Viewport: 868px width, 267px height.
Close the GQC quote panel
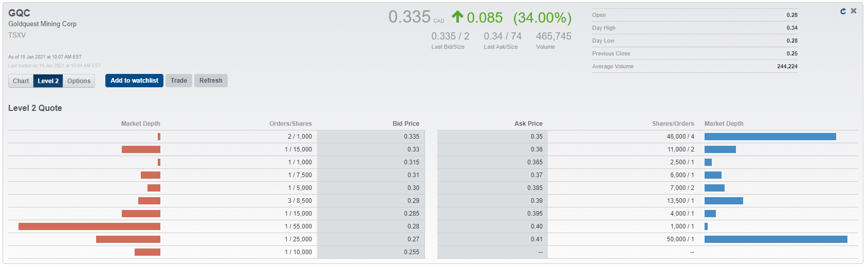(854, 11)
